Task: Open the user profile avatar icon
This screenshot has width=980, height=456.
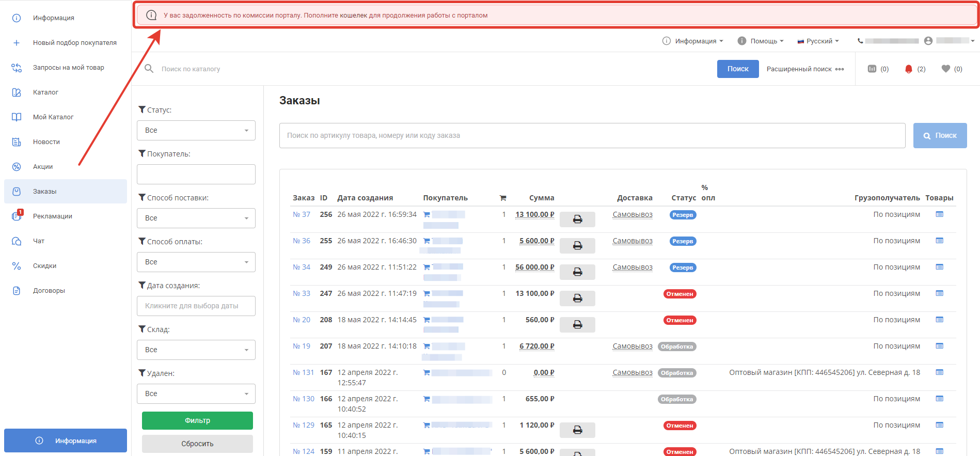Action: point(928,41)
